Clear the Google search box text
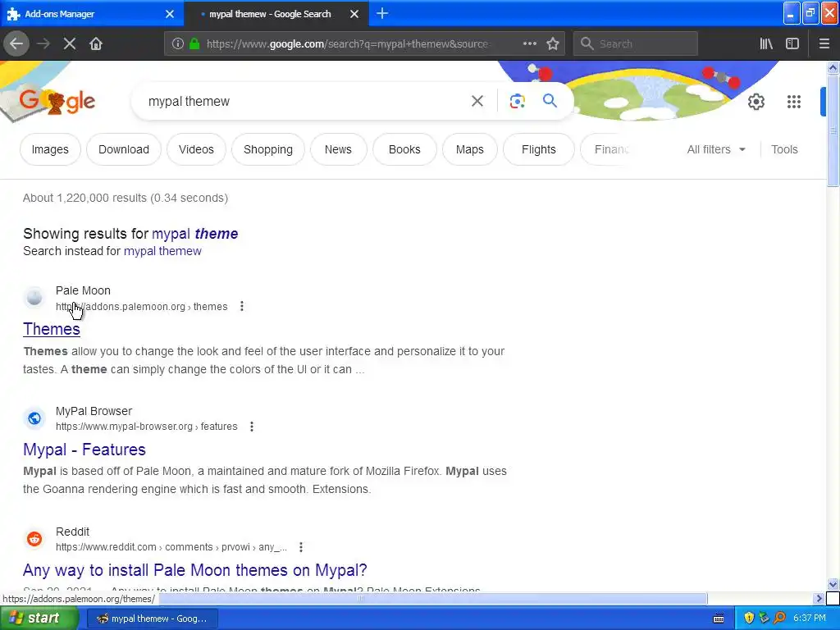The height and width of the screenshot is (630, 840). pyautogui.click(x=477, y=101)
